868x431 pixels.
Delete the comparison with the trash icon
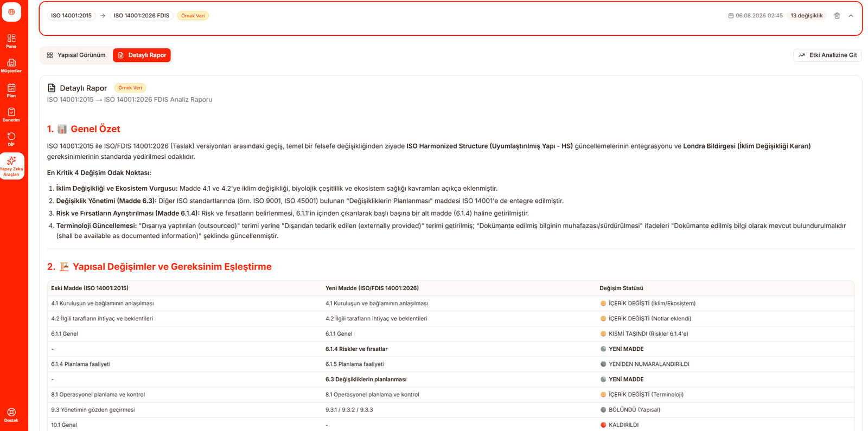(x=837, y=16)
